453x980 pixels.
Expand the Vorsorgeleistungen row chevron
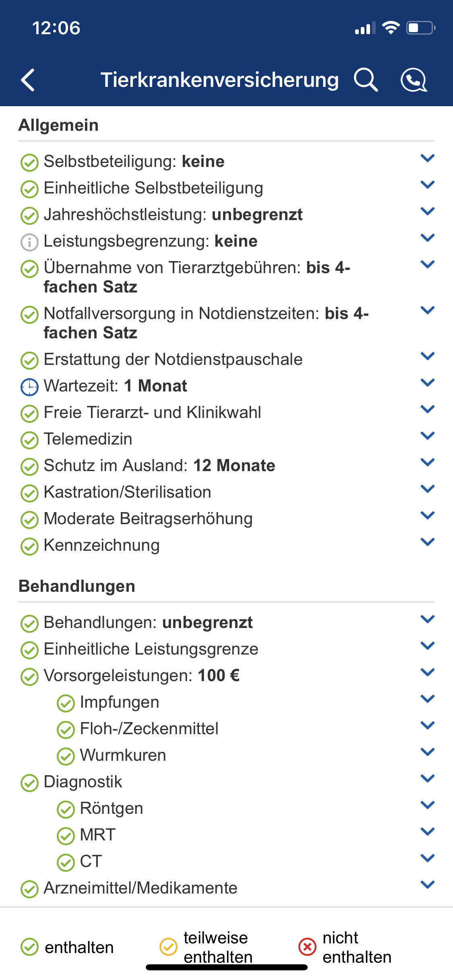click(x=427, y=672)
